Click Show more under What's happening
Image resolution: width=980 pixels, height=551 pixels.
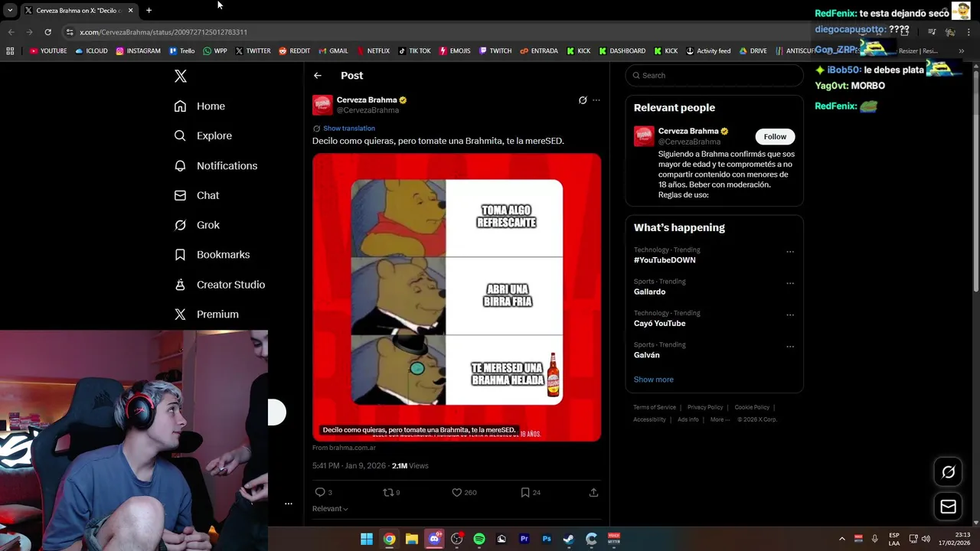pos(653,380)
